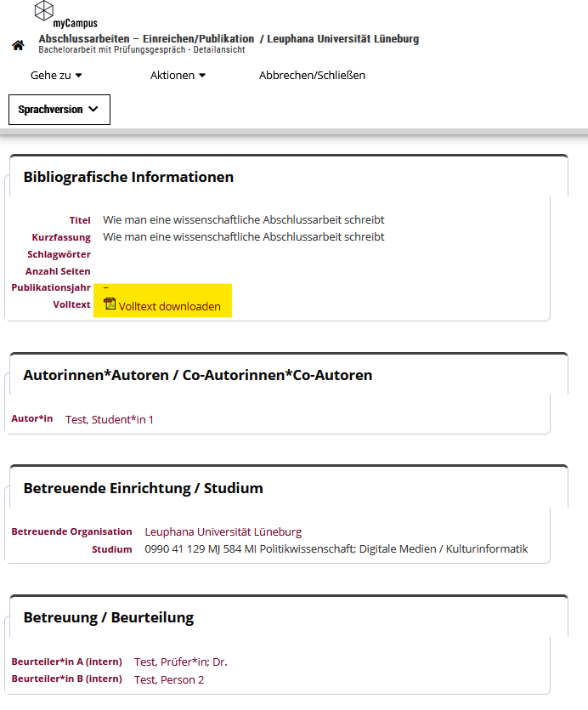
Task: Click the Sprachversion chevron icon
Action: 93,109
